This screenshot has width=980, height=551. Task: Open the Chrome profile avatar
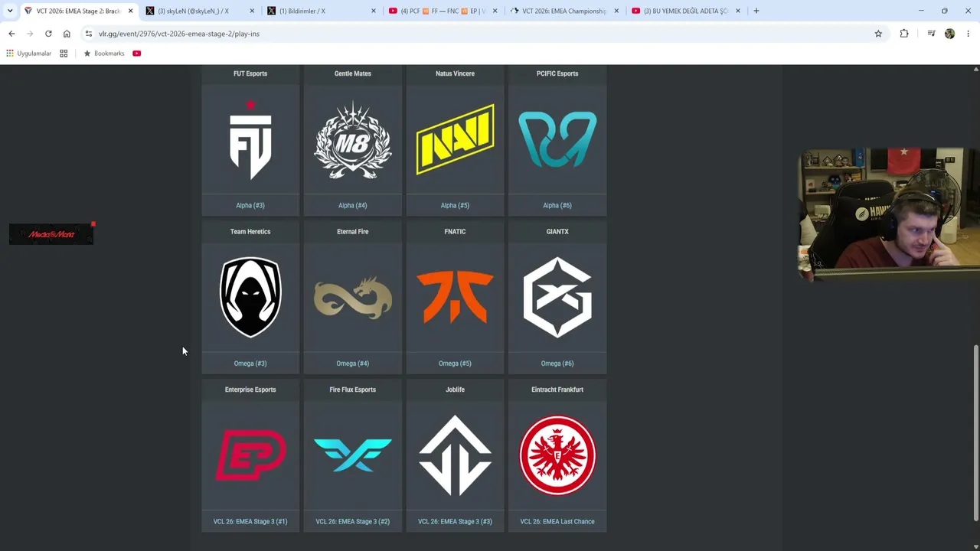pos(949,34)
